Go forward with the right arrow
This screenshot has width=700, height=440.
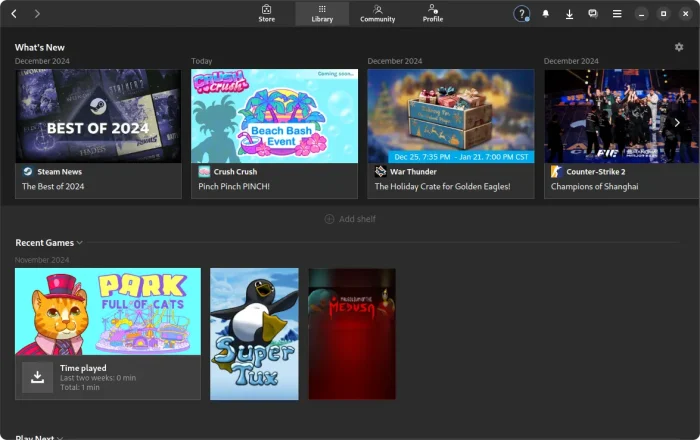37,14
